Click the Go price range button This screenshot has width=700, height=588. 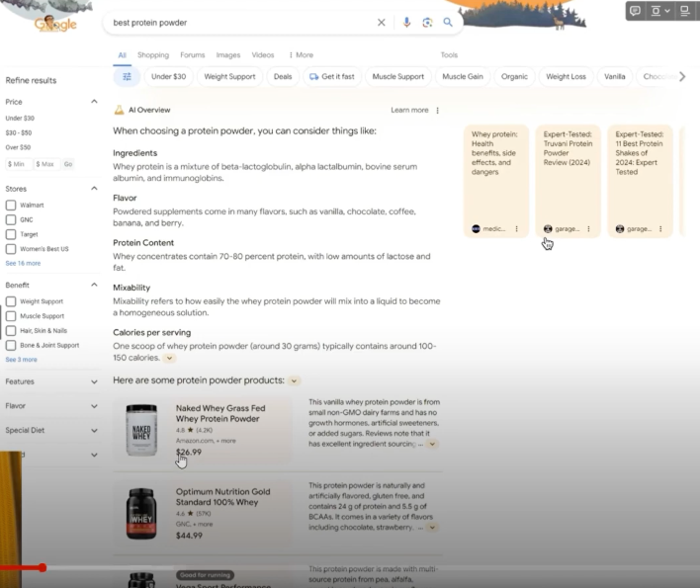pos(68,164)
